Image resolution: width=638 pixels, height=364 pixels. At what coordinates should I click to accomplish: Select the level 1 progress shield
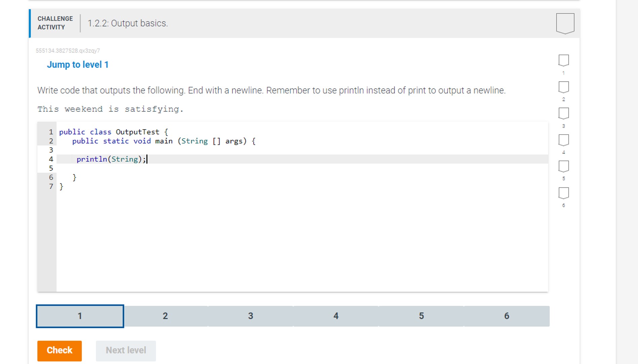coord(563,60)
